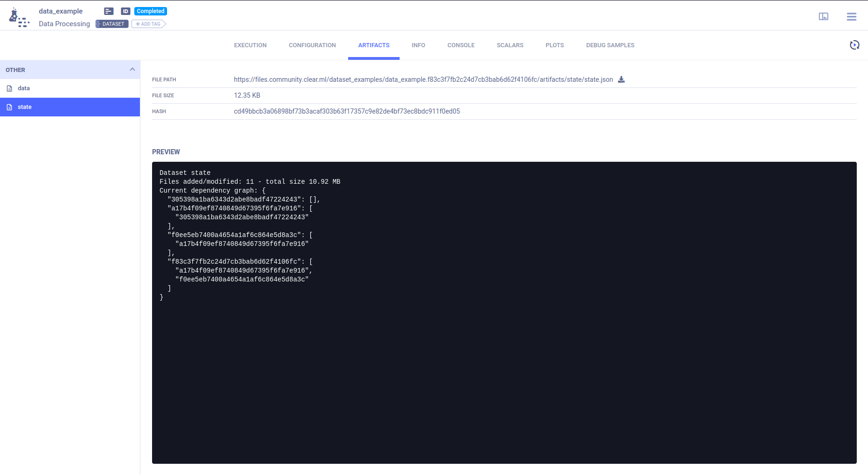Click the ADD TAG button
The image size is (868, 475).
point(148,24)
